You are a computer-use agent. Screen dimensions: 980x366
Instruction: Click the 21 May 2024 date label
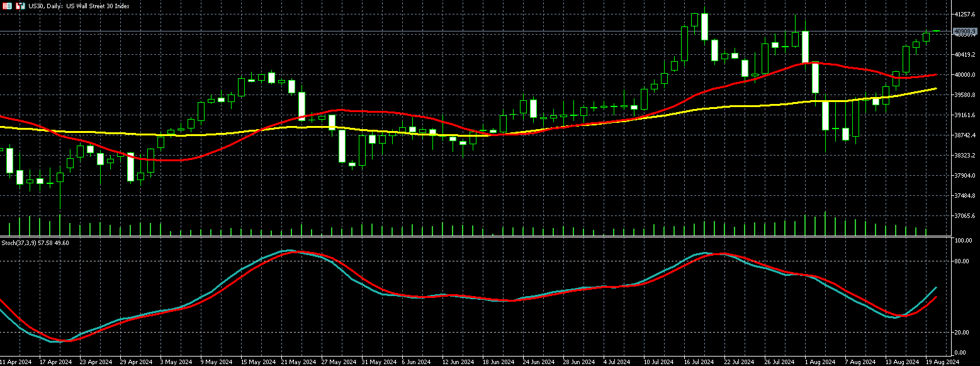(x=298, y=362)
